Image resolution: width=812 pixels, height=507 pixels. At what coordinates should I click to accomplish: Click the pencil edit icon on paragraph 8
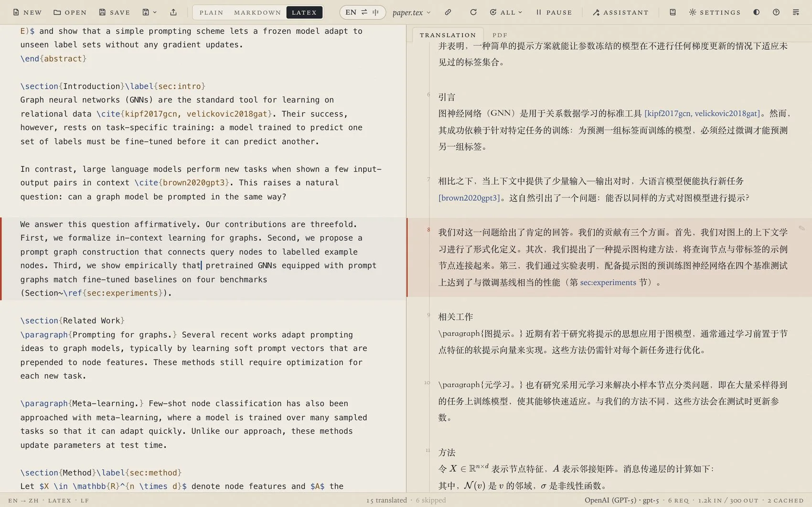[x=802, y=228]
